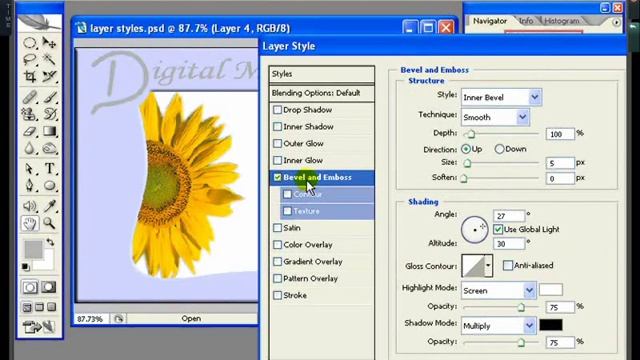Select the Crop tool
This screenshot has width=640, height=360.
click(x=29, y=76)
